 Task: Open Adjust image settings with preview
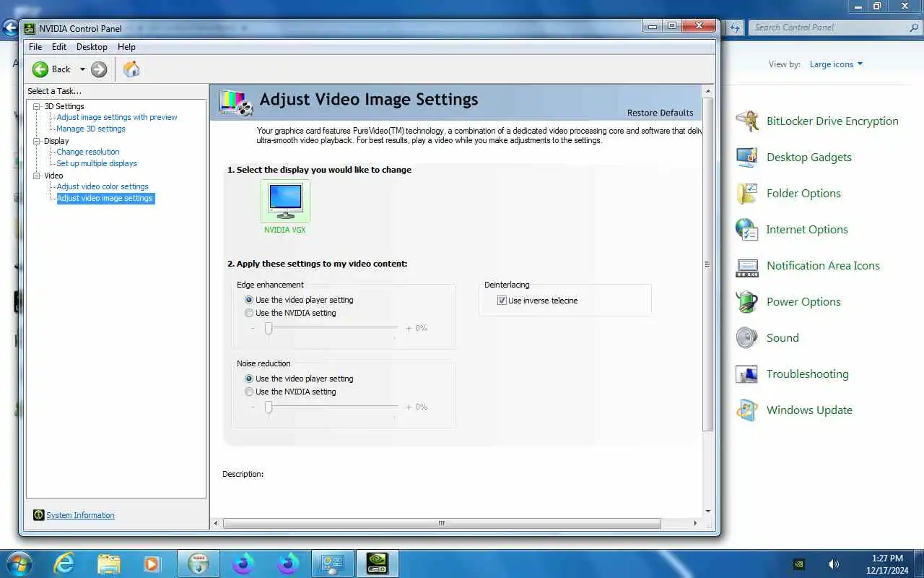pyautogui.click(x=117, y=117)
